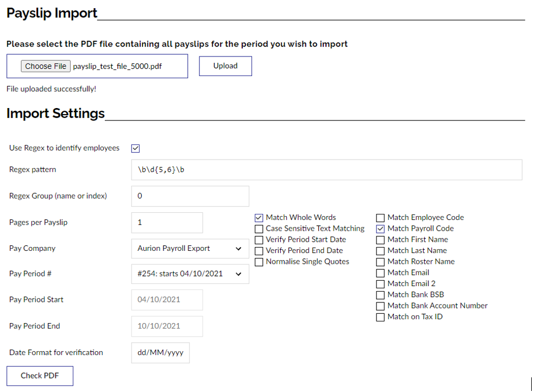Enable Verify Period End Date
535x392 pixels.
[x=259, y=250]
